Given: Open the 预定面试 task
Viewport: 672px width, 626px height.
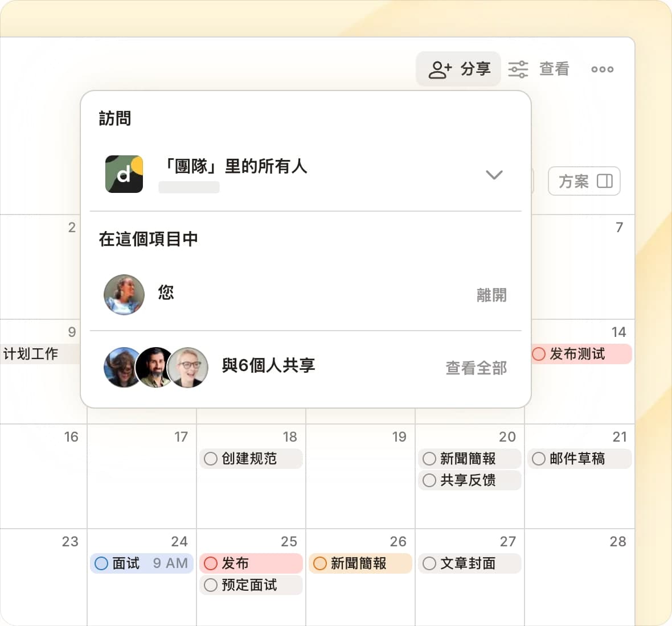Looking at the screenshot, I should click(249, 585).
